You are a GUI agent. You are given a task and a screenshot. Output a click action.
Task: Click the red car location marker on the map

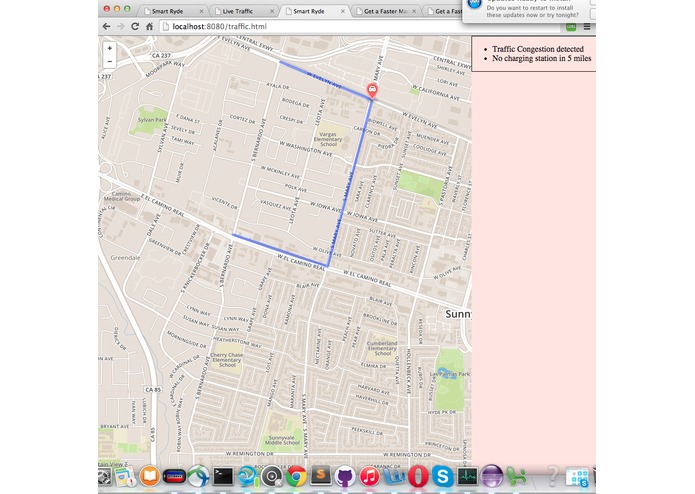[x=372, y=90]
